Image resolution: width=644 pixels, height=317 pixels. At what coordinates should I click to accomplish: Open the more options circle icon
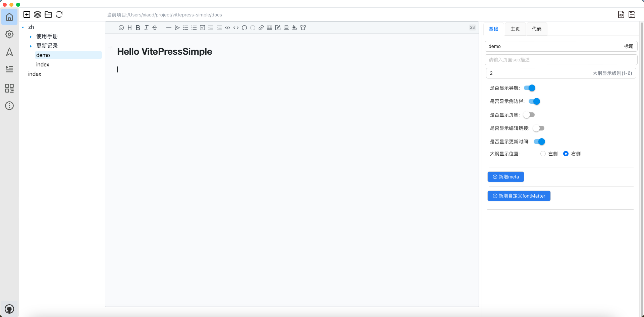[x=9, y=106]
